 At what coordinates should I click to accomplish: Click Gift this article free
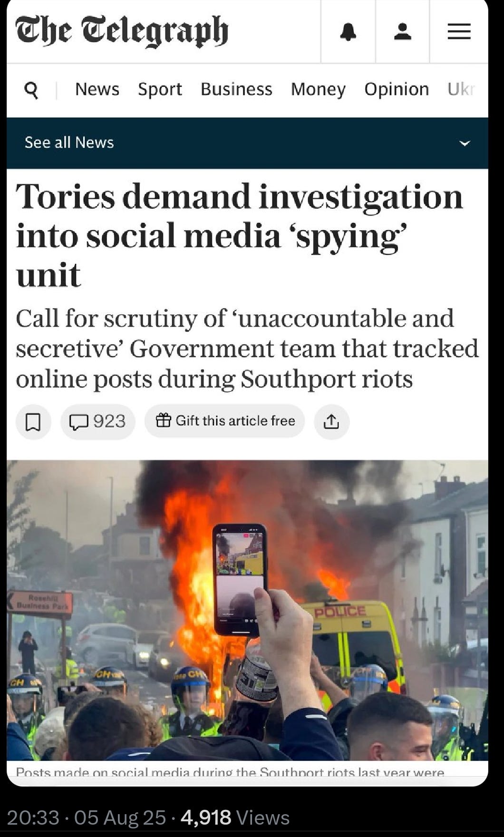pos(224,421)
